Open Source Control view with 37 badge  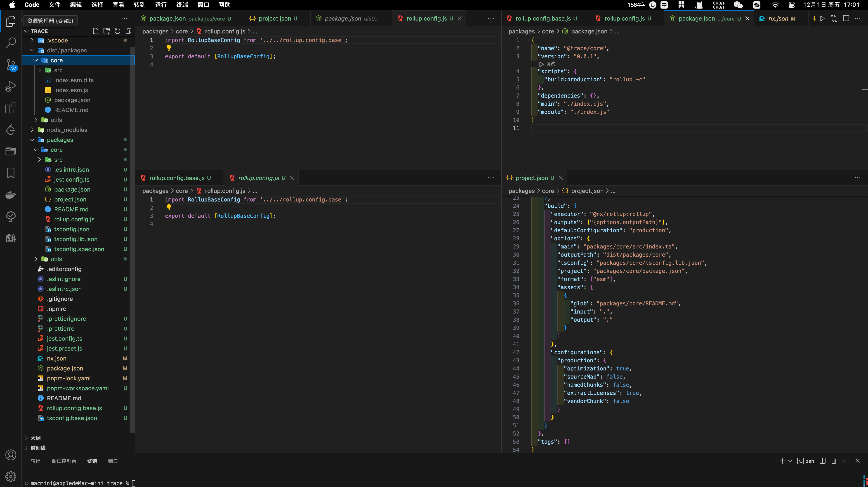(11, 64)
